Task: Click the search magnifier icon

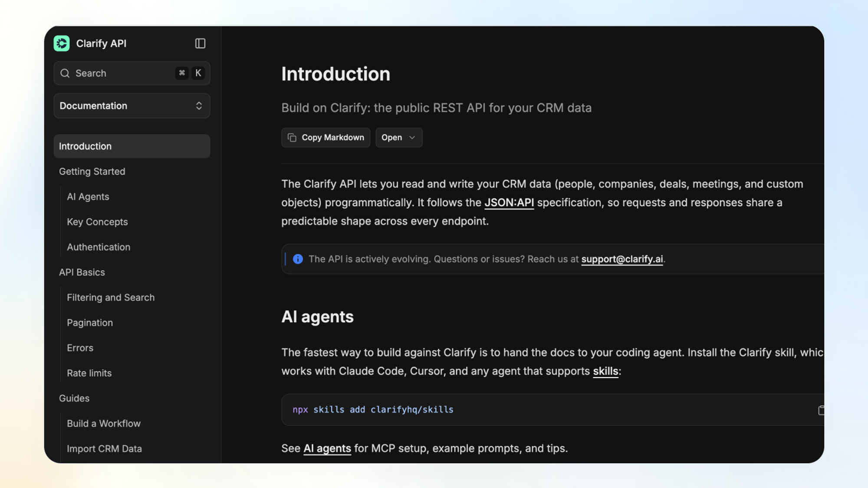Action: pyautogui.click(x=65, y=73)
